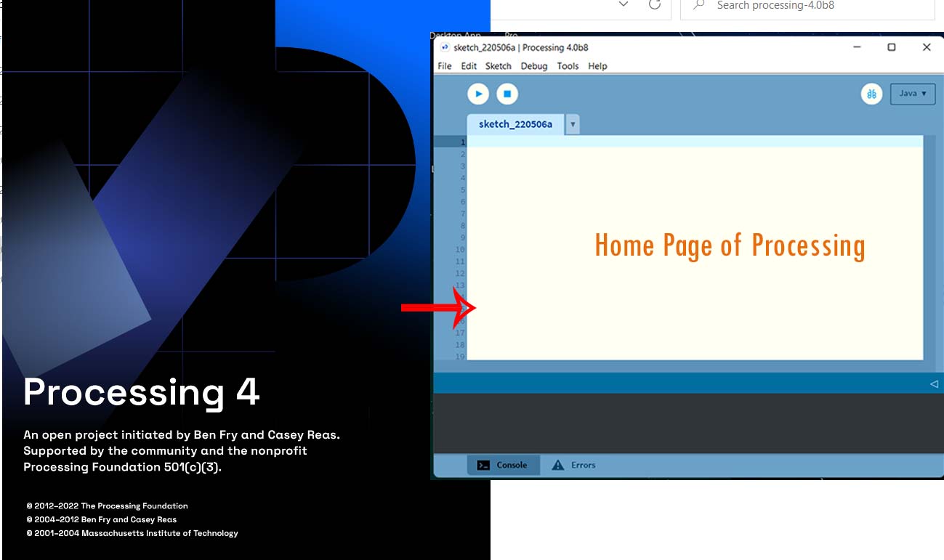Viewport: 944px width, 560px height.
Task: Click the refresh icon in Explorer address bar
Action: click(655, 4)
